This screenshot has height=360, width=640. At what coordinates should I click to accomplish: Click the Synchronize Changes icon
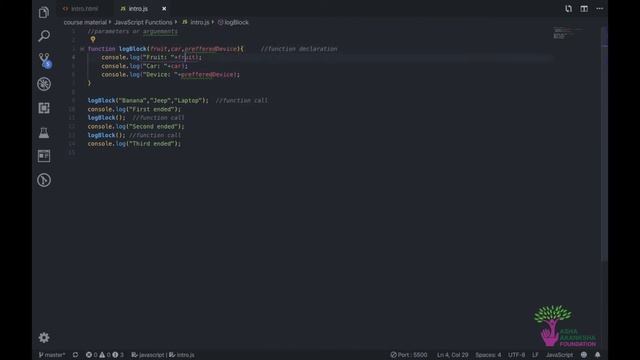(76, 355)
